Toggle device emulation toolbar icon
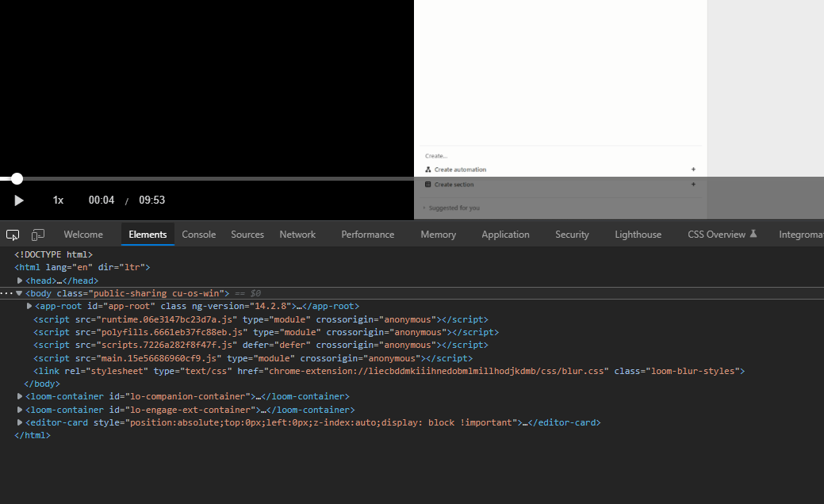Screen dimensions: 824x504 click(x=38, y=235)
